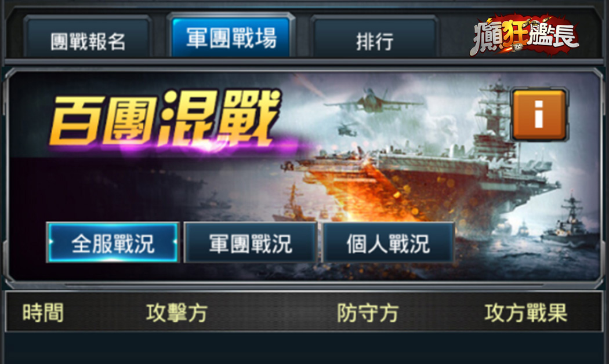Switch to 個人戰況 view

[x=389, y=242]
